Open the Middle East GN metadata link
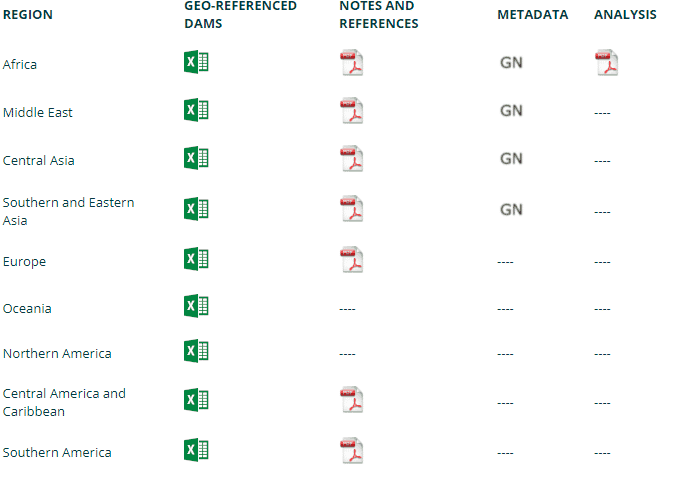 511,111
